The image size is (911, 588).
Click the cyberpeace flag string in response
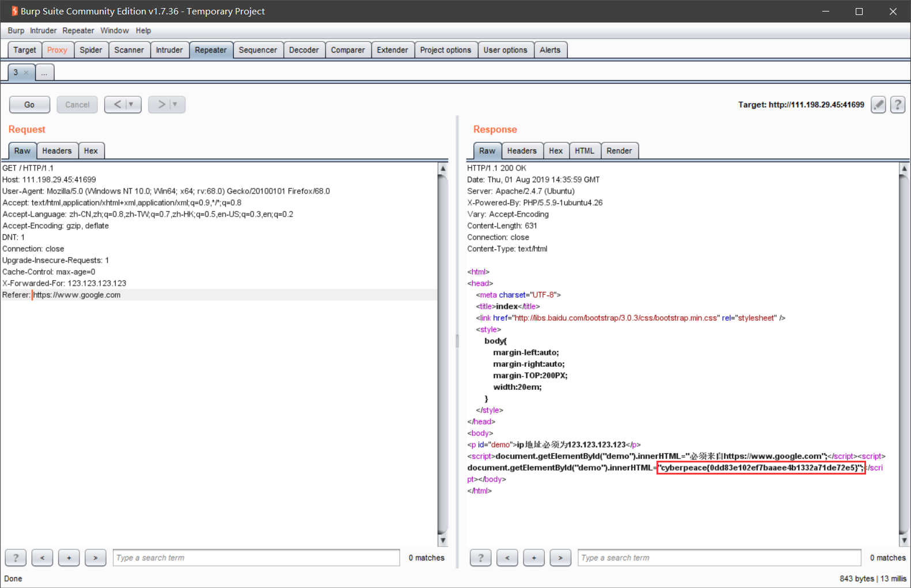pos(761,468)
